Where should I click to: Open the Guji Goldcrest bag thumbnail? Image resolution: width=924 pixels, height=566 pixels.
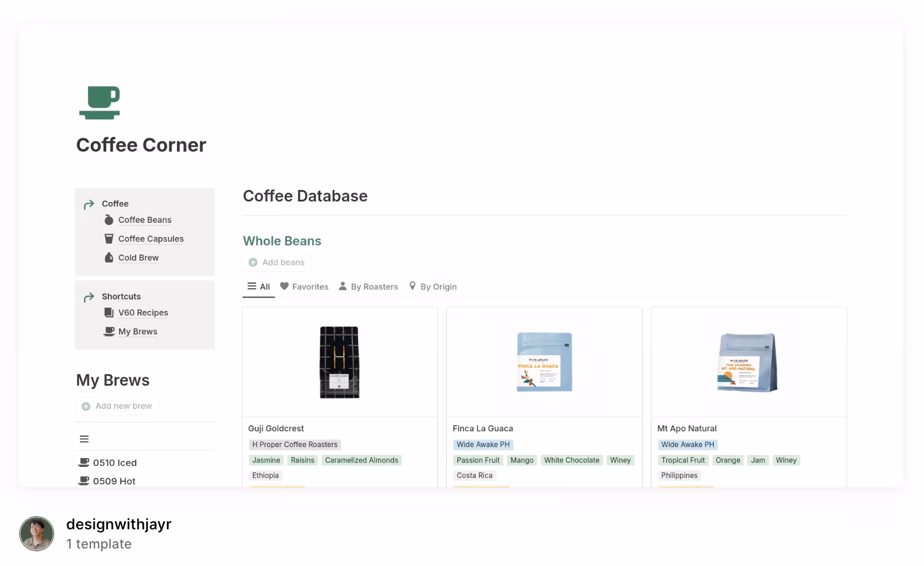tap(339, 362)
